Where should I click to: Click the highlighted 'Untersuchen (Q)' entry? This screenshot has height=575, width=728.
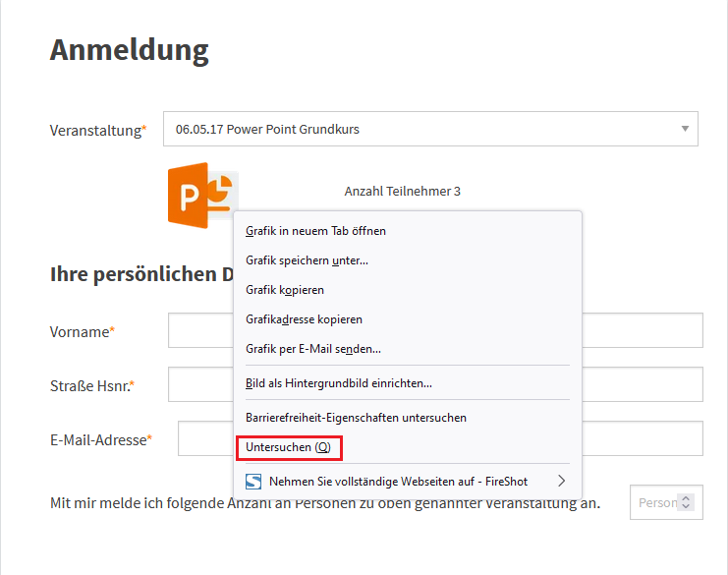coord(288,447)
